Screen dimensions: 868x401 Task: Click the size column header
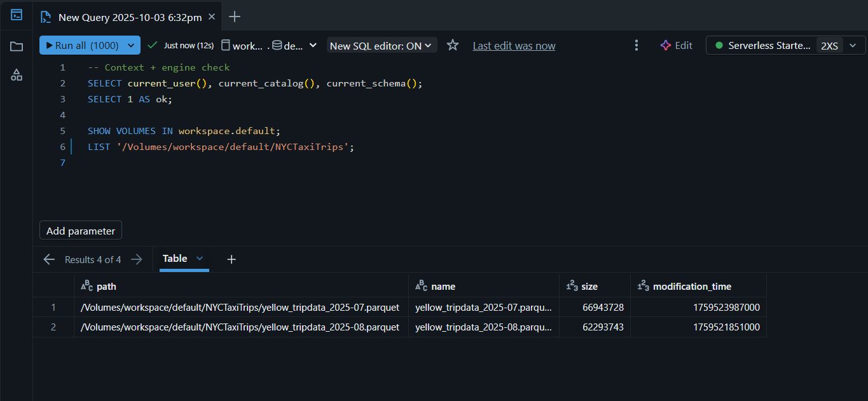click(x=595, y=287)
